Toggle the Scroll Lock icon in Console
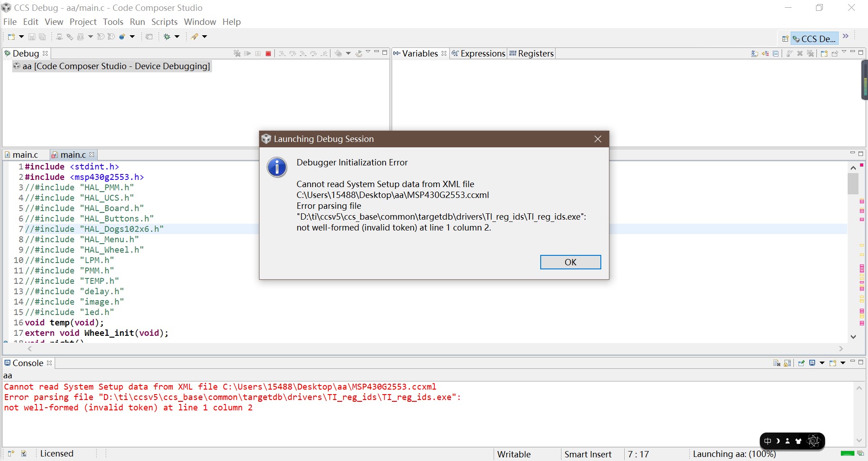Viewport: 868px width, 461px height. click(788, 363)
